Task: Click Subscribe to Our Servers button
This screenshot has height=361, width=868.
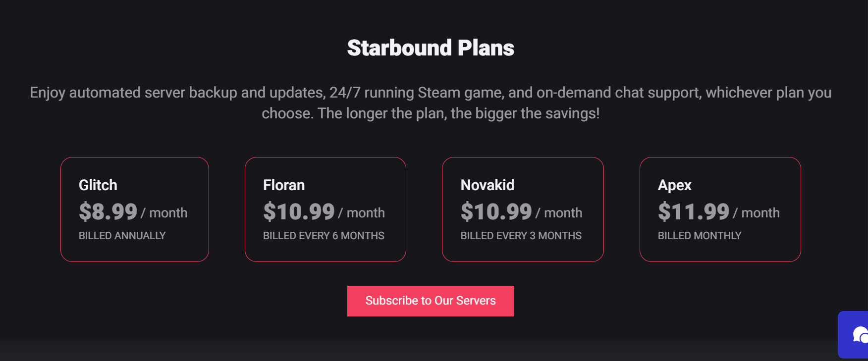Action: (431, 301)
